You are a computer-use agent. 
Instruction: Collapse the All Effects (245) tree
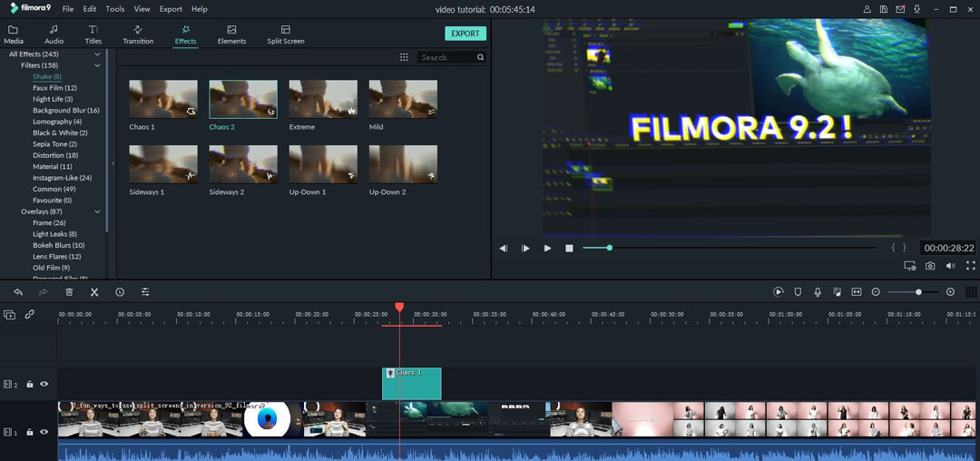click(97, 54)
